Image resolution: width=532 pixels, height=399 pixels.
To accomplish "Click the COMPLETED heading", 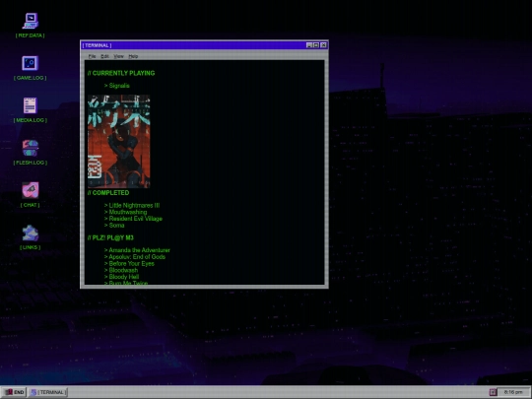I will click(x=108, y=193).
